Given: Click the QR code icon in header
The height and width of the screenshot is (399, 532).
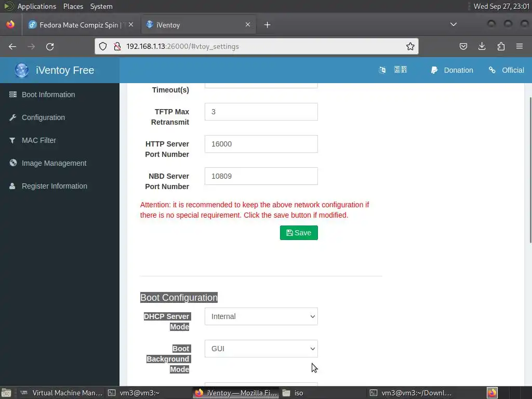Looking at the screenshot, I should click(401, 70).
